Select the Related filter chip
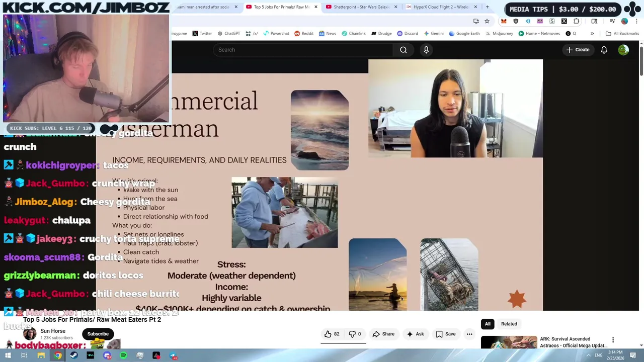 tap(509, 324)
